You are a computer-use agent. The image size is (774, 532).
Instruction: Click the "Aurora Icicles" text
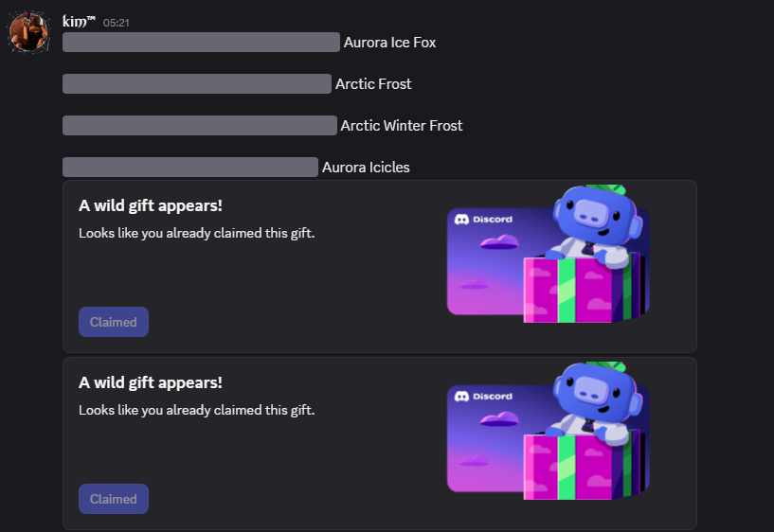pyautogui.click(x=366, y=168)
